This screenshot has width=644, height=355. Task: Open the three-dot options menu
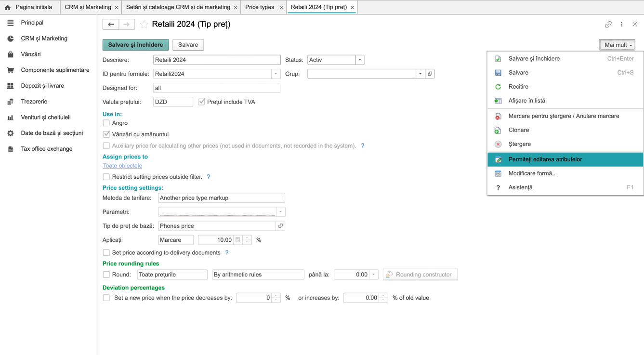tap(622, 24)
